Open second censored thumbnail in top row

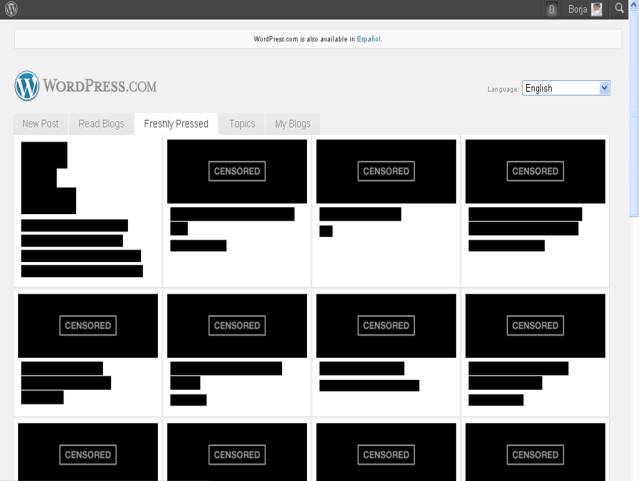pyautogui.click(x=237, y=171)
